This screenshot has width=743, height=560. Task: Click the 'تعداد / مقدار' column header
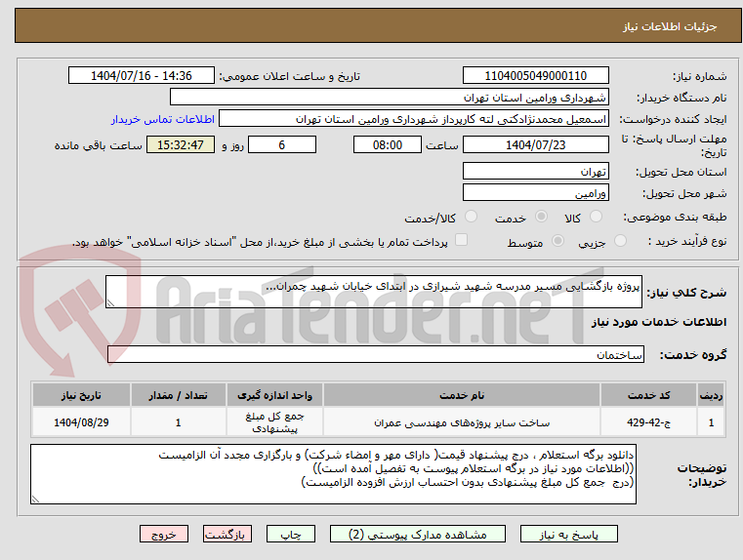click(x=178, y=395)
